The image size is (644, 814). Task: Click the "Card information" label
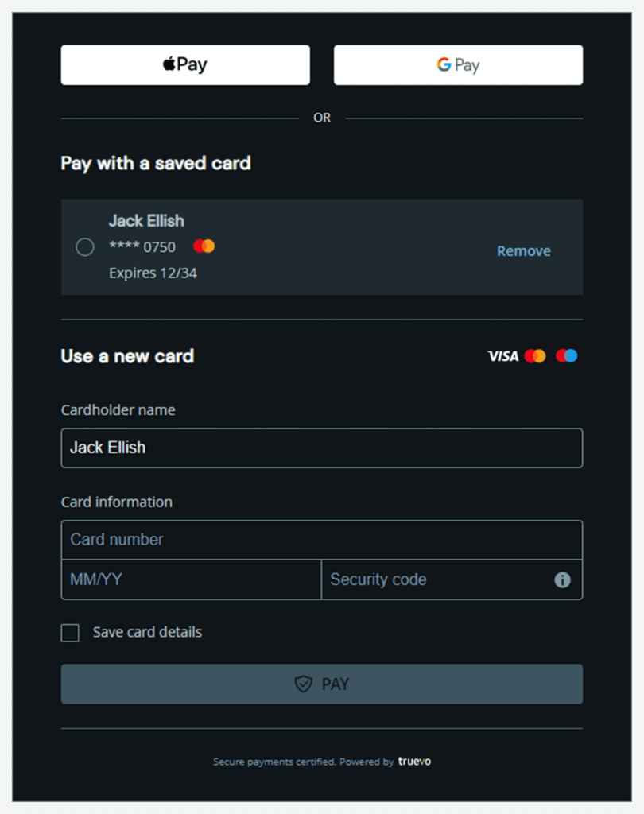click(x=117, y=502)
